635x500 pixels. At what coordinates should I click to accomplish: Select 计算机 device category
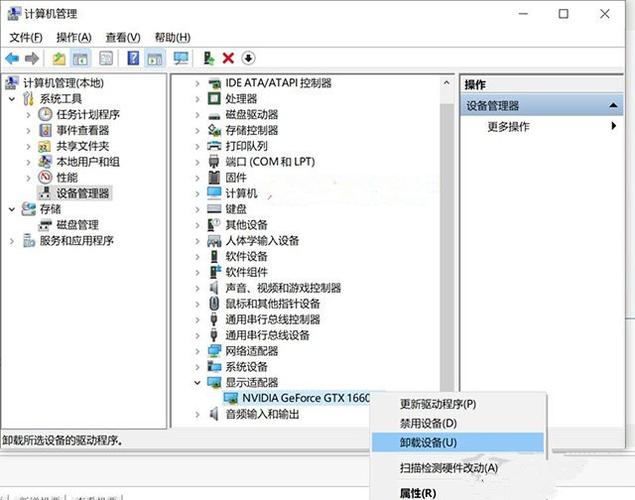(241, 194)
